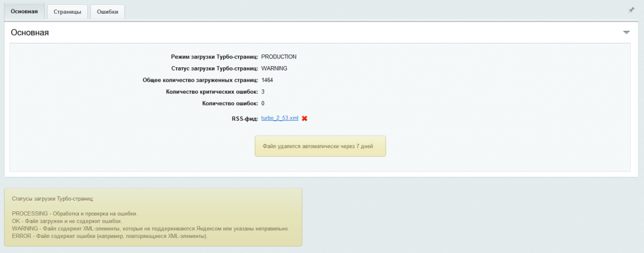Click the PRODUCTION loading mode value
The height and width of the screenshot is (253, 644).
(279, 57)
